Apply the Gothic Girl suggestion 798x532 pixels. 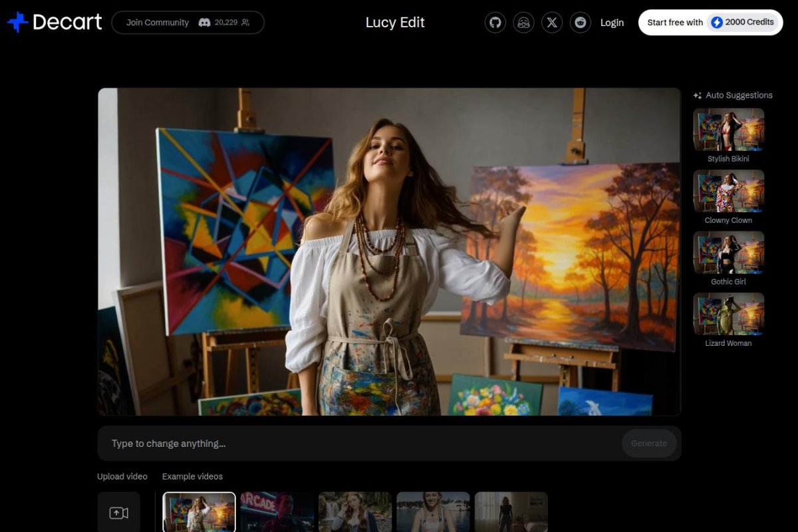point(728,253)
